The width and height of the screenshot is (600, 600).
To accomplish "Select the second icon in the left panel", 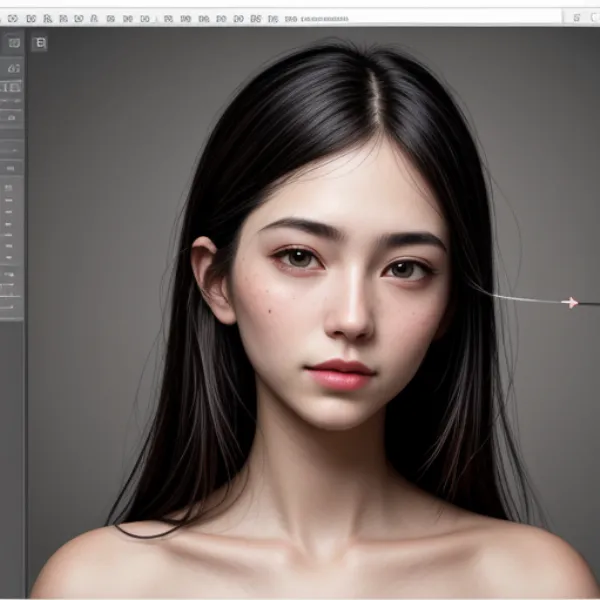I will pyautogui.click(x=13, y=68).
